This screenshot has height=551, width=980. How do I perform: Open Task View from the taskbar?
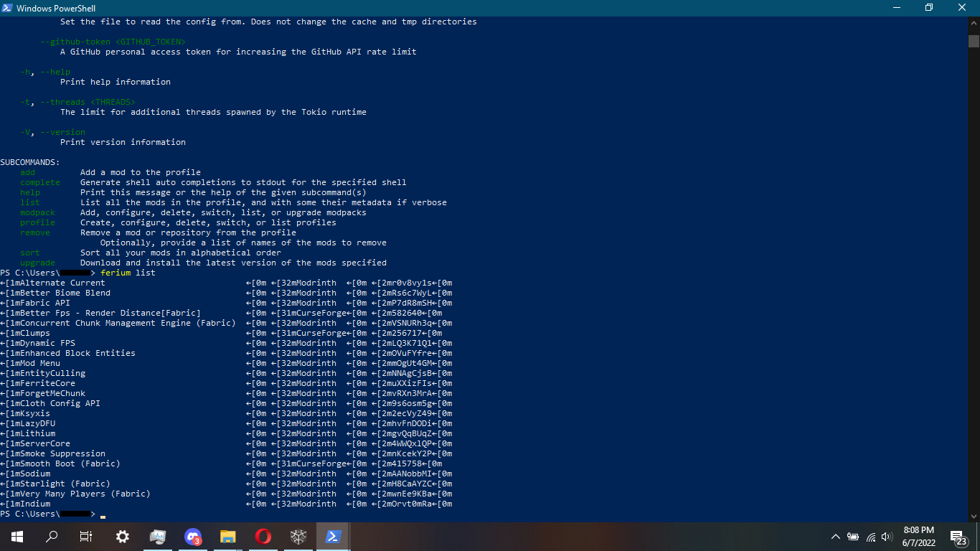click(x=85, y=536)
